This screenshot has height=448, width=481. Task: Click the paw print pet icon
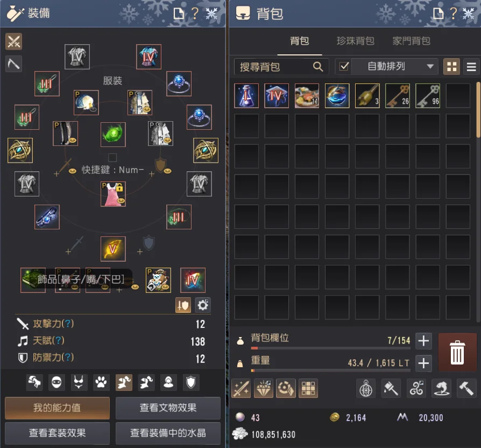[x=101, y=382]
